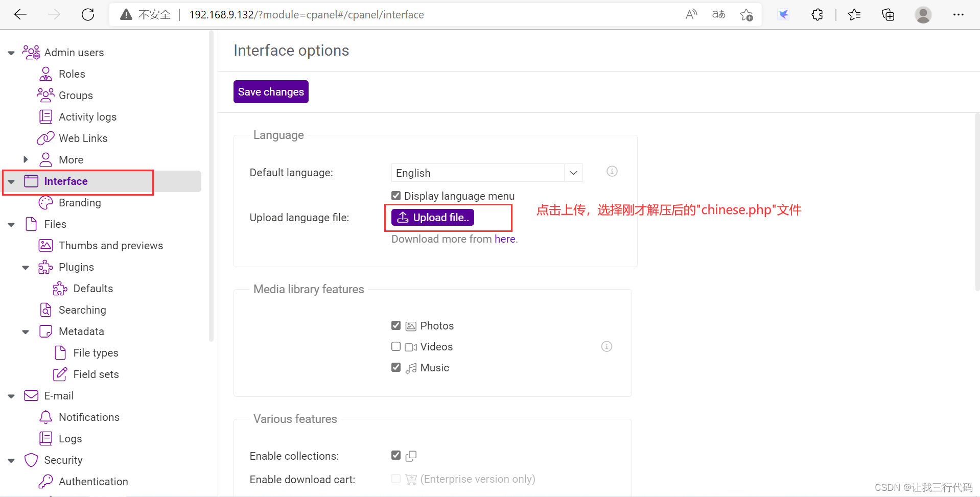Viewport: 980px width, 497px height.
Task: Uncheck the Photos checkbox
Action: (396, 325)
